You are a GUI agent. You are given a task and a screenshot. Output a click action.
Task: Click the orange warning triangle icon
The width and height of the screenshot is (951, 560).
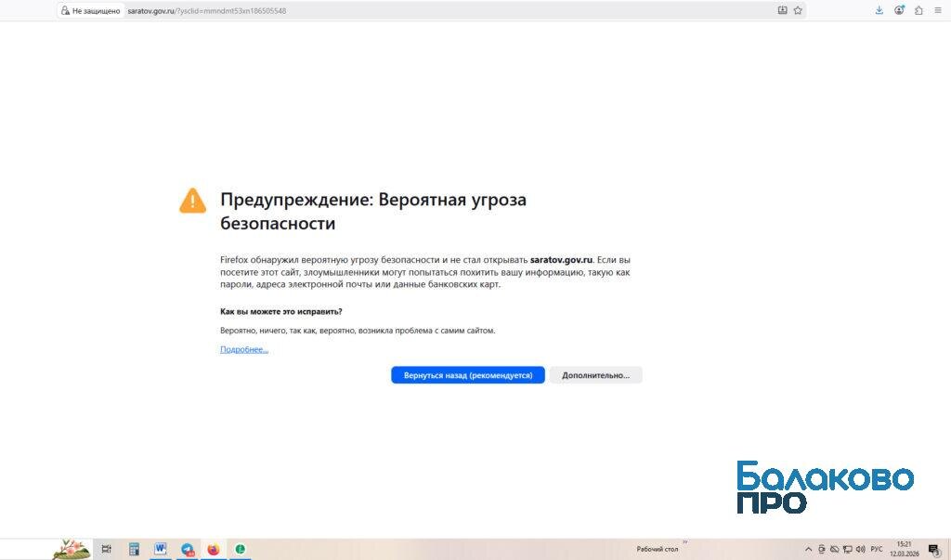(193, 201)
